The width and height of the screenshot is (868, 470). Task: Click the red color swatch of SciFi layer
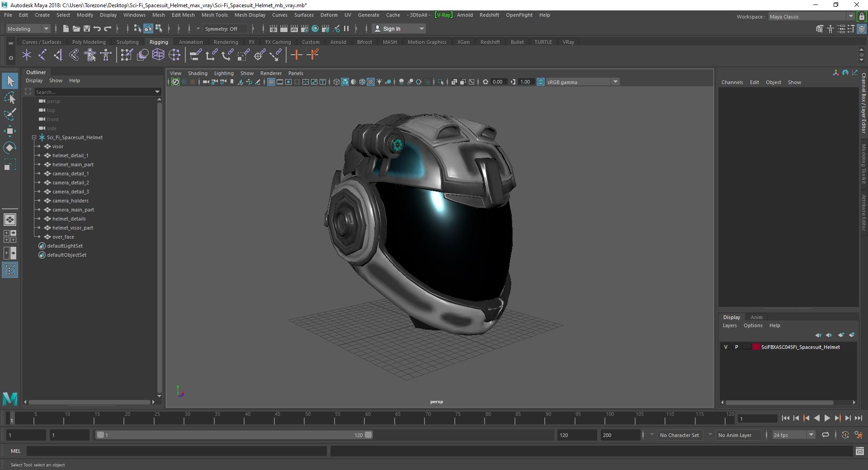[756, 347]
